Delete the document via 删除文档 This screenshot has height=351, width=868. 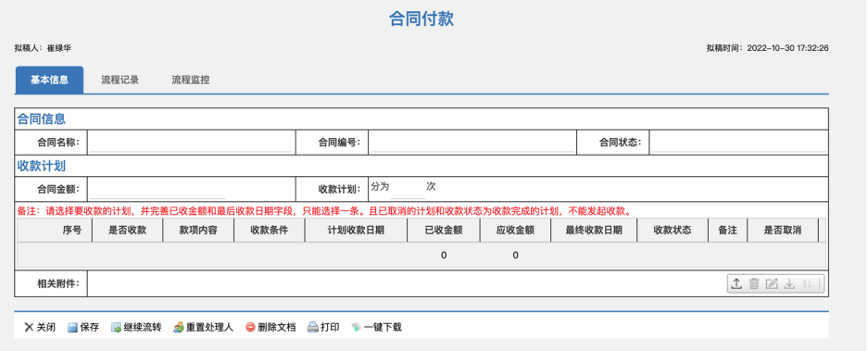[x=270, y=327]
